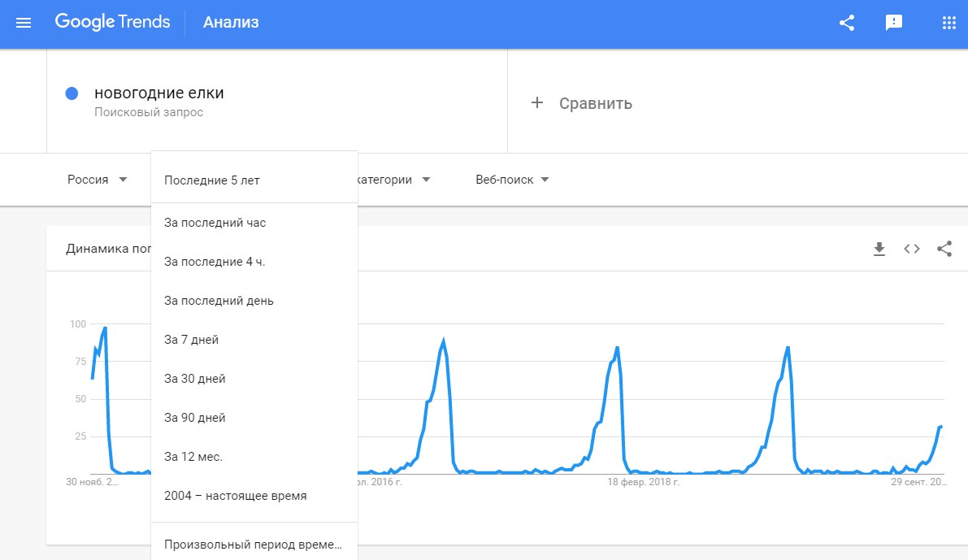The image size is (968, 560).
Task: Open the Google apps grid
Action: (x=948, y=23)
